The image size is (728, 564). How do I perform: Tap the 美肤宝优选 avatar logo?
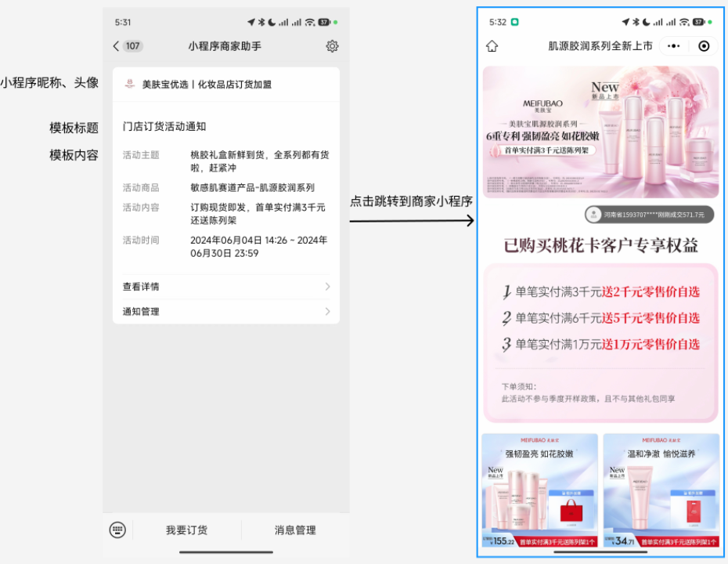[x=129, y=84]
